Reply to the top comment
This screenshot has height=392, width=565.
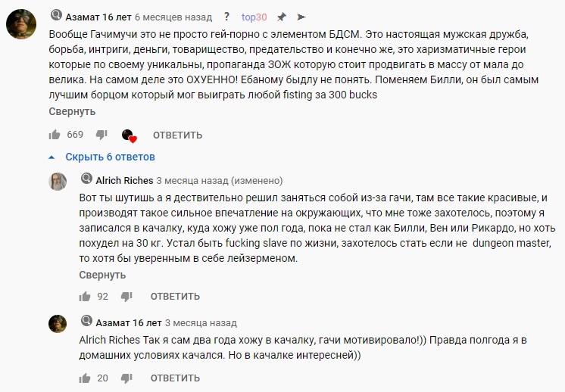pyautogui.click(x=177, y=135)
